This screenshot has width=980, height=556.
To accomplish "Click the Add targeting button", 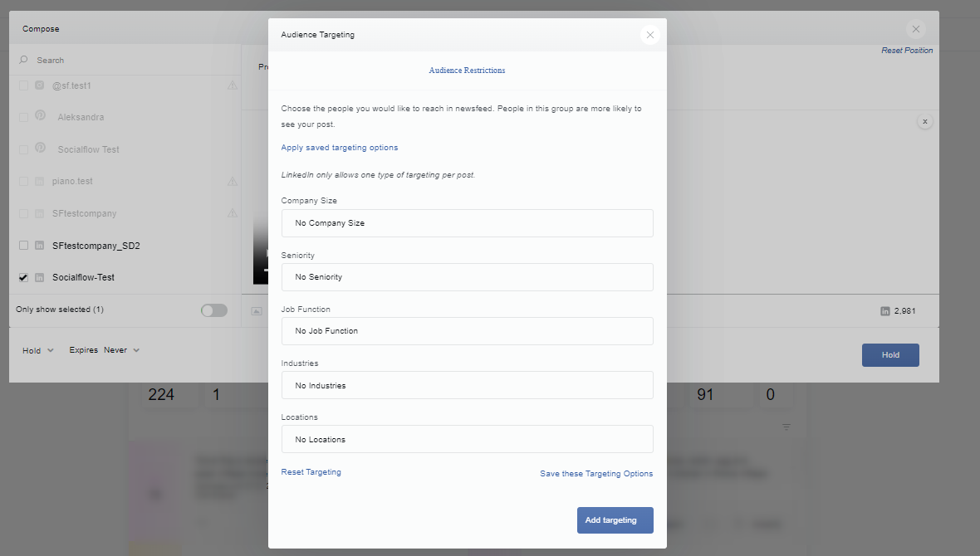I will pos(615,520).
